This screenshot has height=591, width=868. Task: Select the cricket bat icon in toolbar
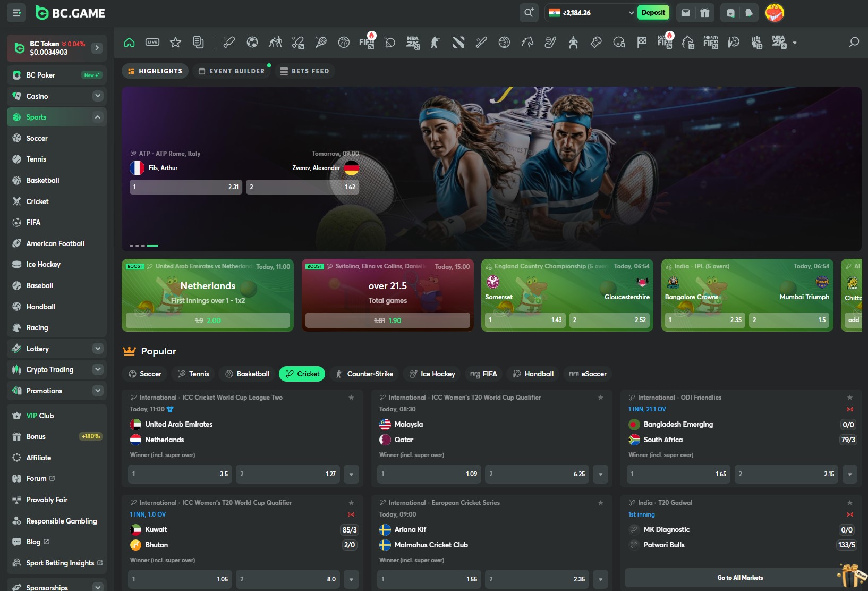point(229,43)
